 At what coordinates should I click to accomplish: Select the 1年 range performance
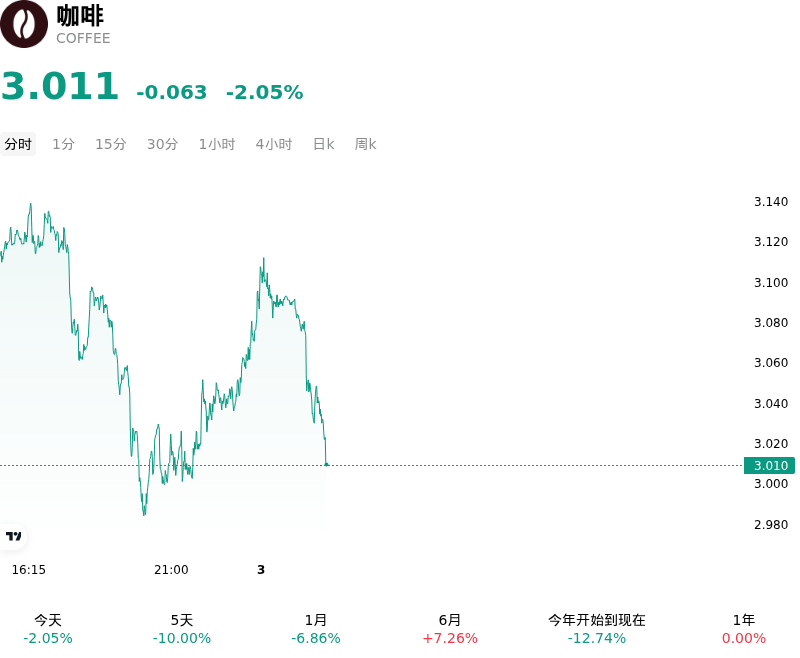pos(743,629)
